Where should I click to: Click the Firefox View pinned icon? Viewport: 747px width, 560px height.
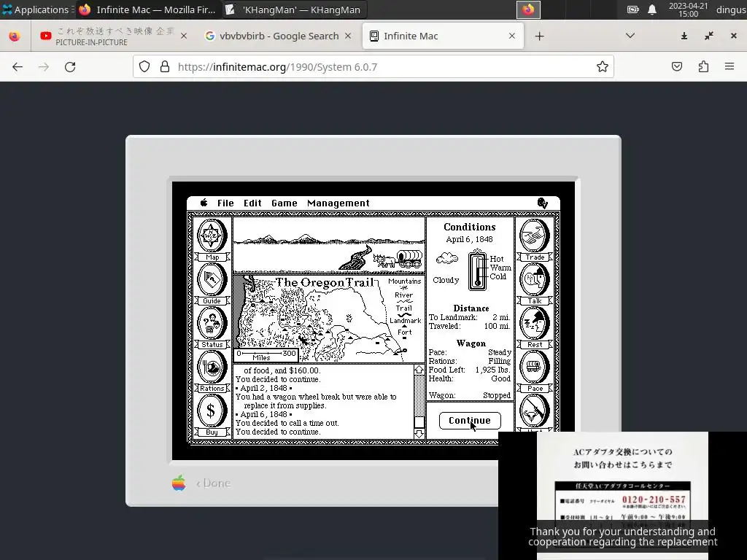pyautogui.click(x=15, y=36)
